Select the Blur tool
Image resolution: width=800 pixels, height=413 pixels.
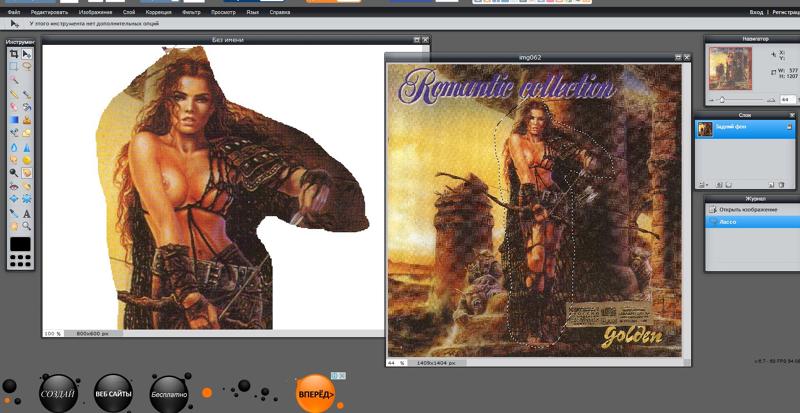click(14, 147)
